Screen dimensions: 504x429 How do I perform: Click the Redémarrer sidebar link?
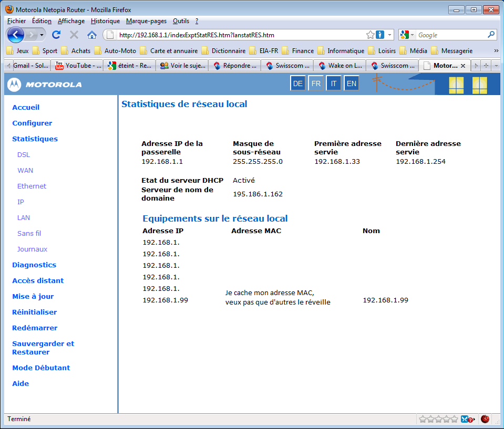coord(35,328)
